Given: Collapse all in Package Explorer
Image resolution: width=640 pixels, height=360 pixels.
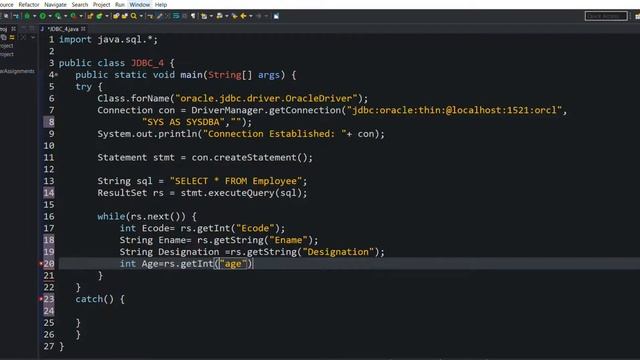Looking at the screenshot, I should point(4,37).
